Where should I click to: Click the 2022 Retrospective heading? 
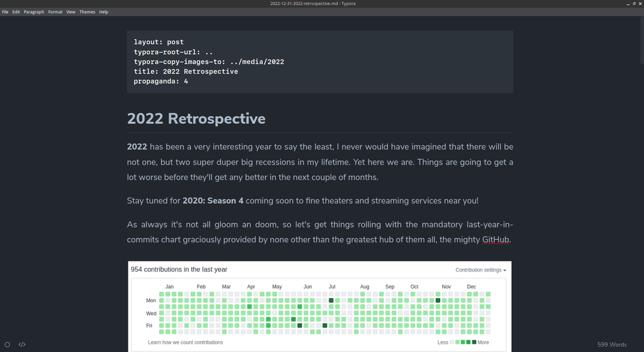click(196, 119)
